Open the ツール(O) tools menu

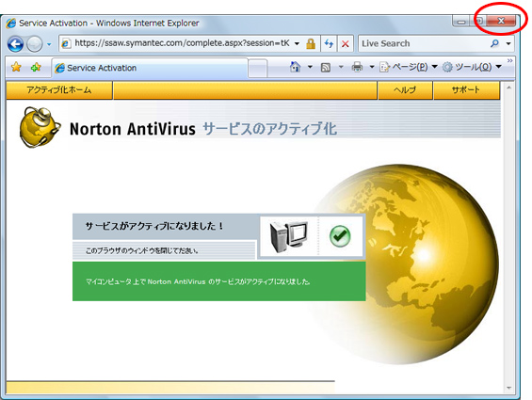point(472,67)
